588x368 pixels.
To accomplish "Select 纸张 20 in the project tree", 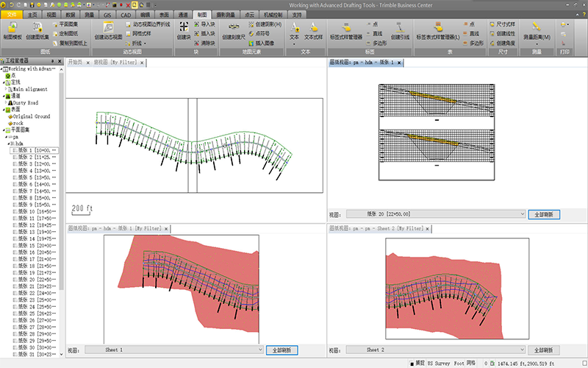I will tap(34, 280).
